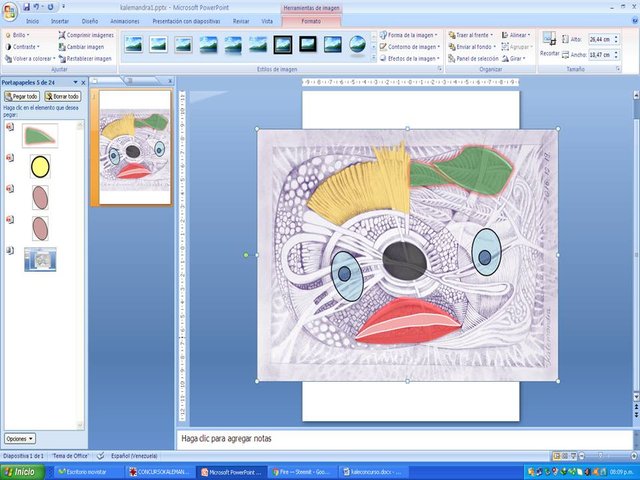640x480 pixels.
Task: Expand the picture styles gallery
Action: pos(373,58)
